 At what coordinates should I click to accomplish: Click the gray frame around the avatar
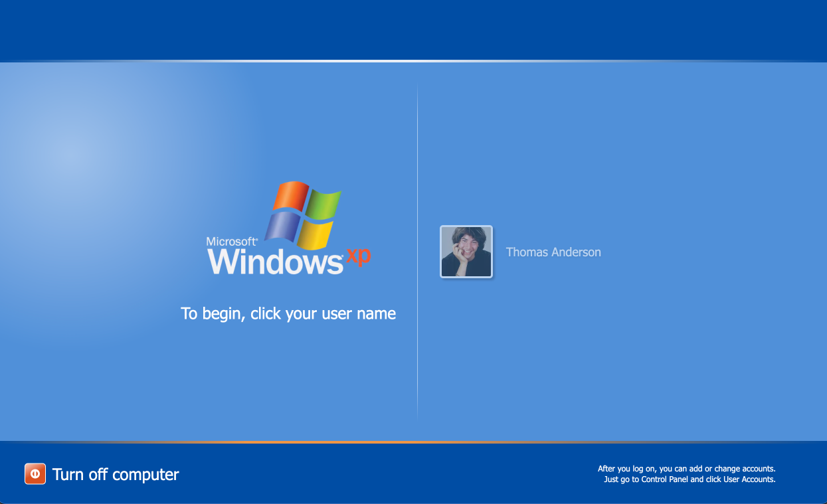[466, 228]
